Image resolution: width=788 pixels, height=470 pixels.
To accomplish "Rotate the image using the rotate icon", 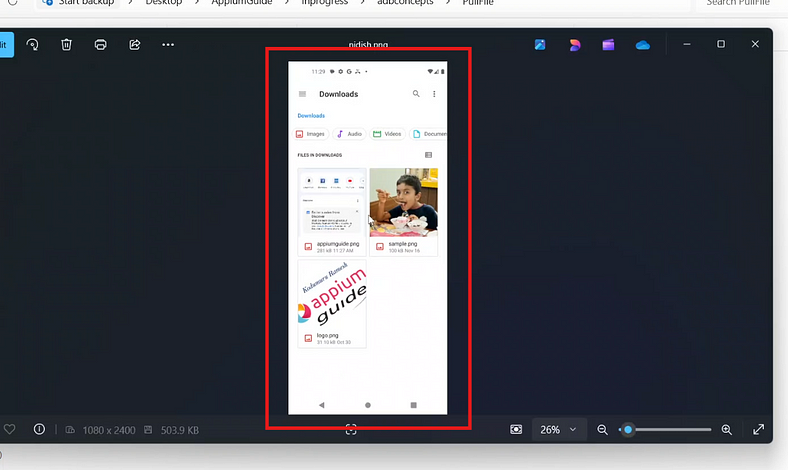I will click(32, 45).
